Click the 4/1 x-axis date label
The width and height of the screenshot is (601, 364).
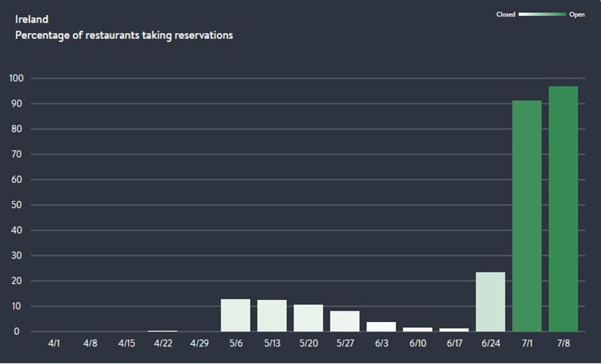[x=53, y=343]
